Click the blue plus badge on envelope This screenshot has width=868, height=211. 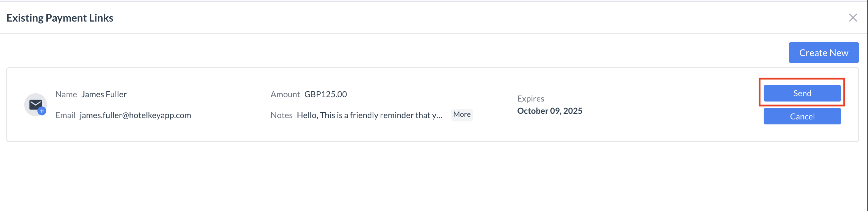point(42,111)
